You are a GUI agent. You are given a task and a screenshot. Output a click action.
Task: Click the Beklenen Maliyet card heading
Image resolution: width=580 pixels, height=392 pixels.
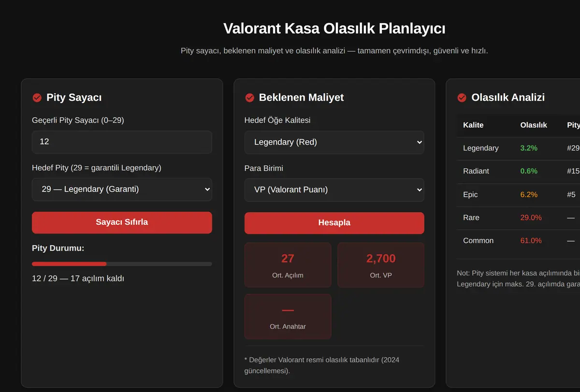301,98
